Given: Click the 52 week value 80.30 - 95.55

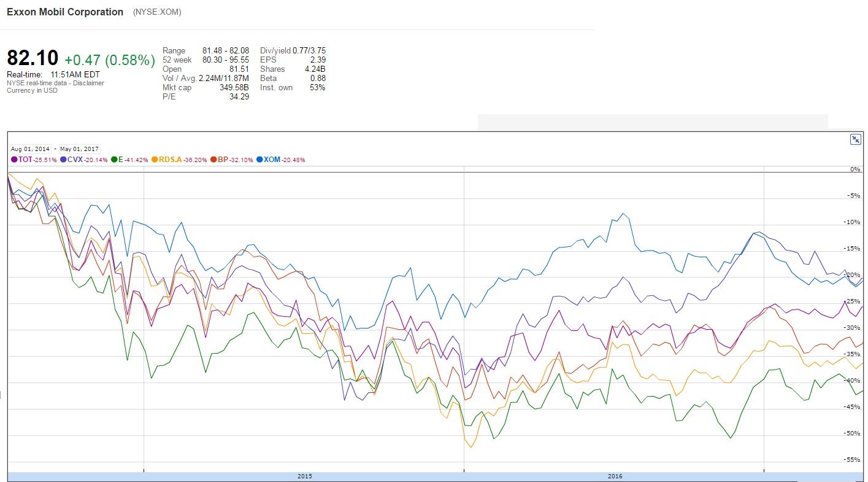Looking at the screenshot, I should [226, 60].
